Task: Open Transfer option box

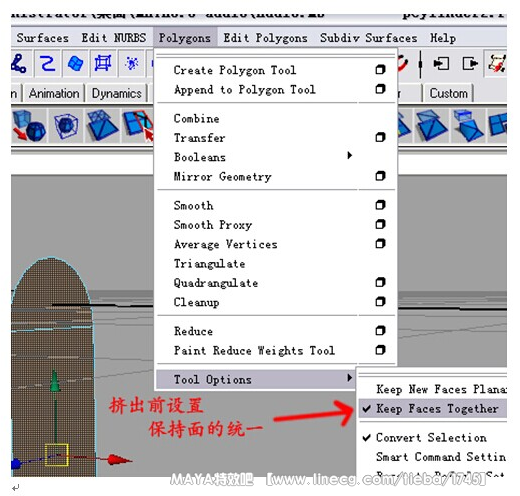Action: click(x=380, y=137)
